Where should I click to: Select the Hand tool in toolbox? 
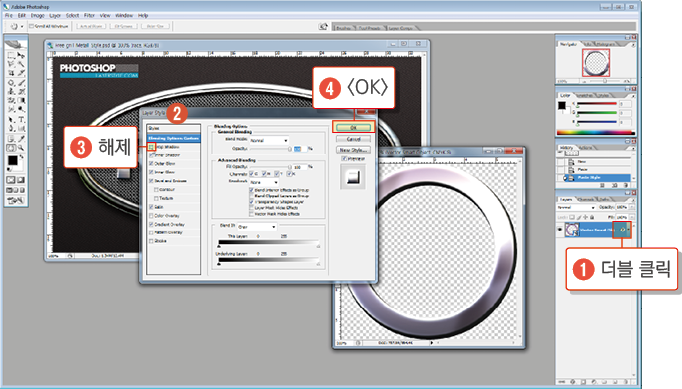coord(11,148)
